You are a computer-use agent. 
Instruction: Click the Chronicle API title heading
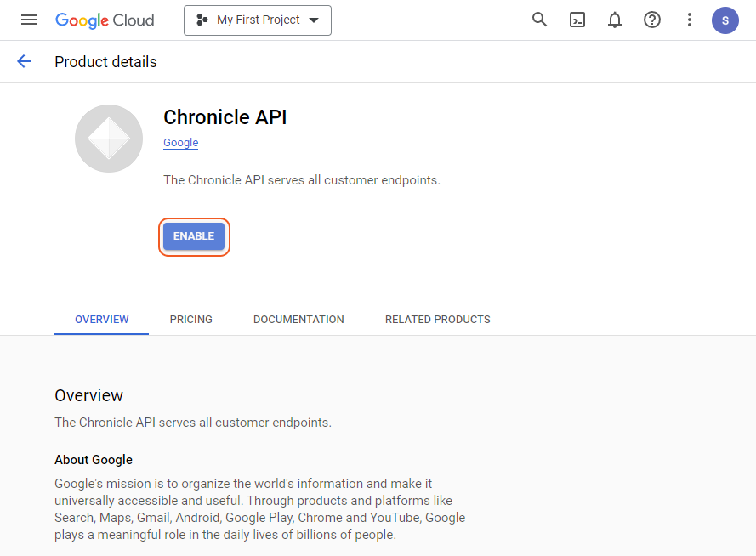pos(225,117)
